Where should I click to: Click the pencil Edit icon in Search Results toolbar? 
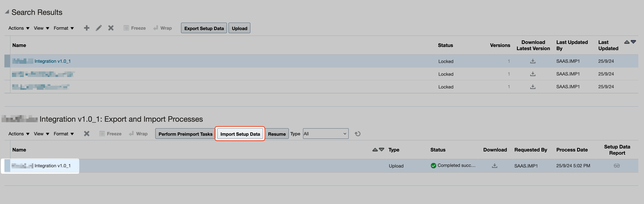(x=99, y=28)
